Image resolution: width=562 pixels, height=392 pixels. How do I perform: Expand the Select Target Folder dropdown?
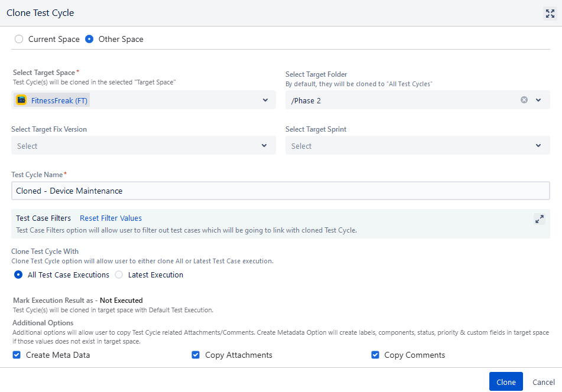(x=538, y=100)
